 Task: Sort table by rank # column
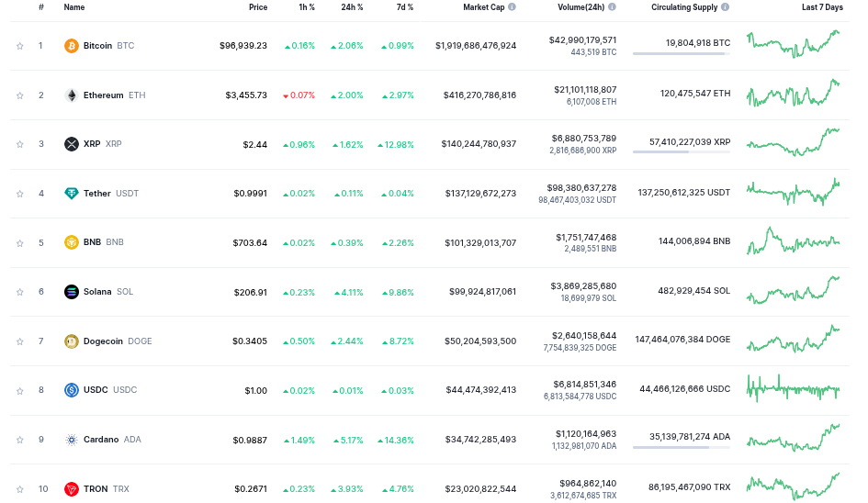41,7
